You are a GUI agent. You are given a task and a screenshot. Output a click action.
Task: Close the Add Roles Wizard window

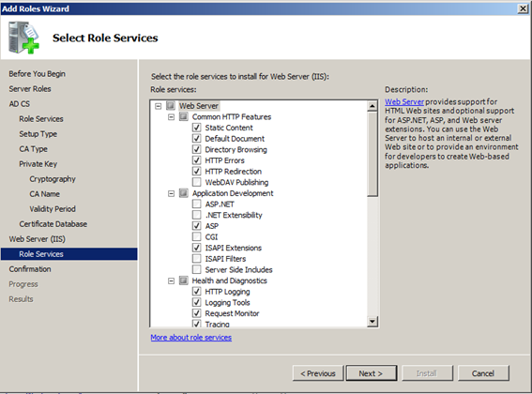524,8
